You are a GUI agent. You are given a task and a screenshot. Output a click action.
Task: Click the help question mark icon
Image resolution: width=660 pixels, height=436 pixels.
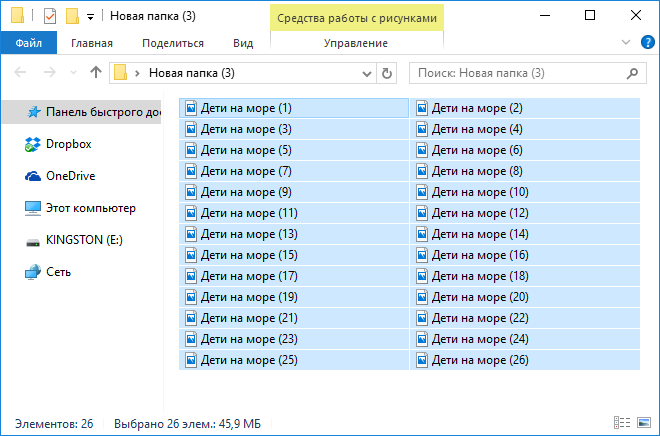pos(645,43)
